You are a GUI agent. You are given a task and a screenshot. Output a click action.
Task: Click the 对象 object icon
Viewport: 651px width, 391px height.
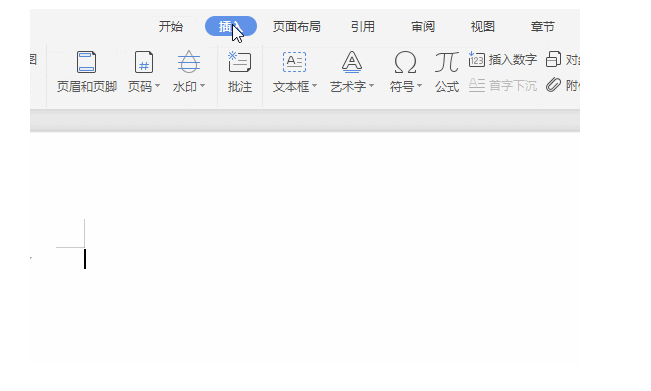tap(553, 59)
